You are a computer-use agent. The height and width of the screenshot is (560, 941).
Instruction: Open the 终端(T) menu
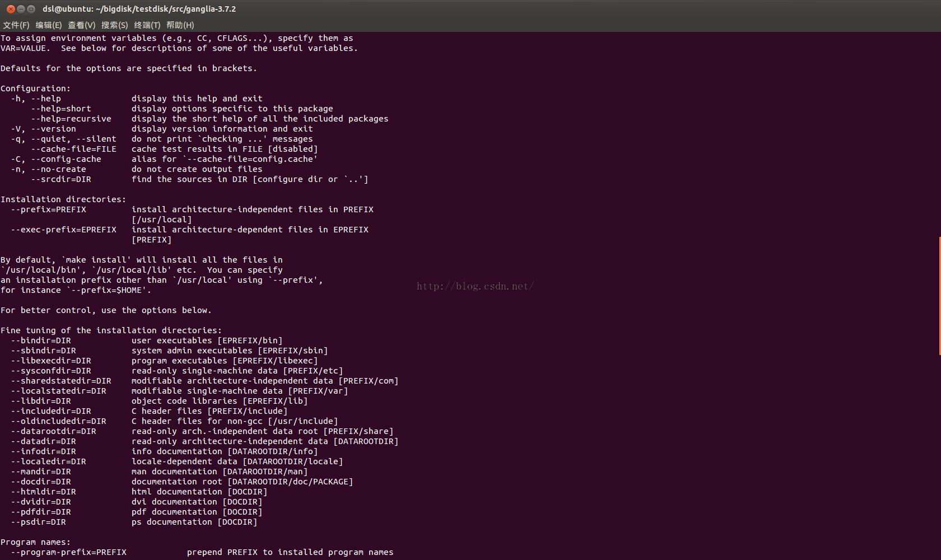coord(147,25)
